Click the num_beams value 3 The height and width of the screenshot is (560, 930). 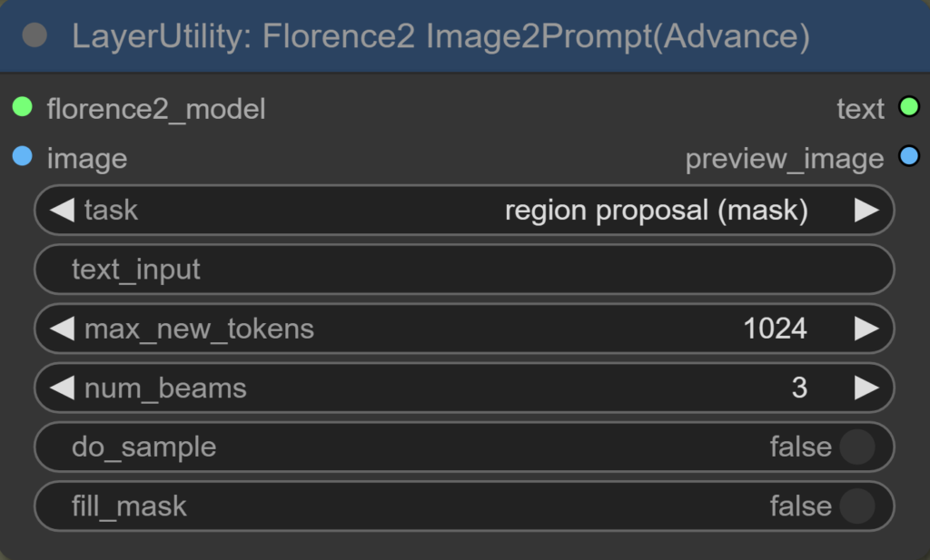pyautogui.click(x=799, y=388)
